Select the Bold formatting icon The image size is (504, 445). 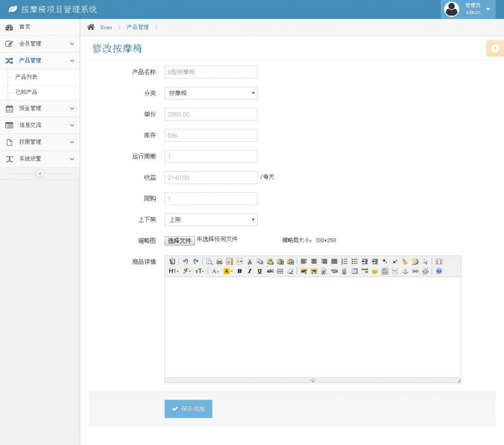point(239,271)
